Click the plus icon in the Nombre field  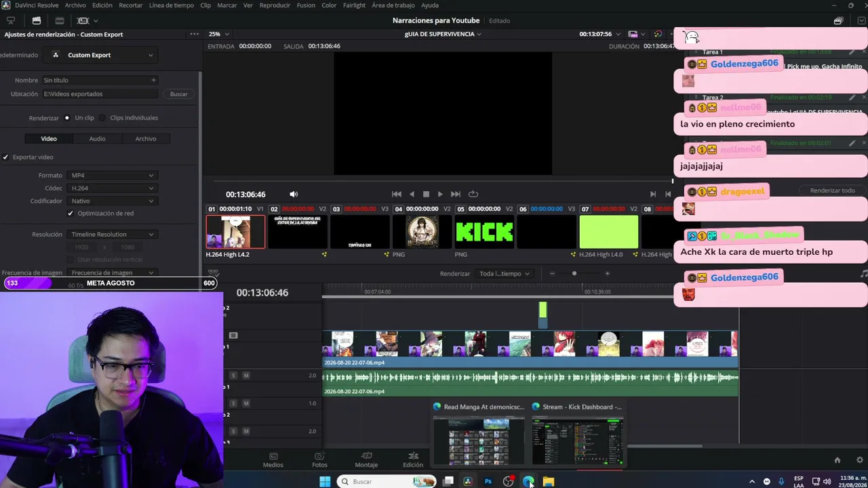153,80
